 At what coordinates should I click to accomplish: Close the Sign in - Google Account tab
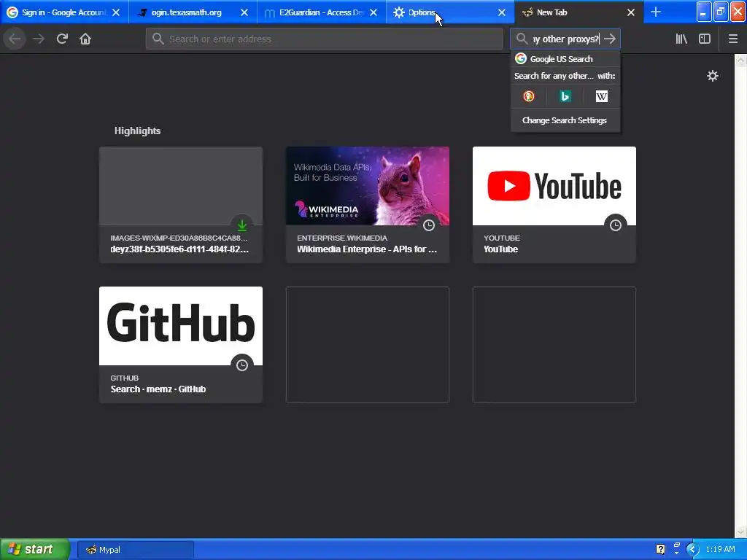[116, 12]
